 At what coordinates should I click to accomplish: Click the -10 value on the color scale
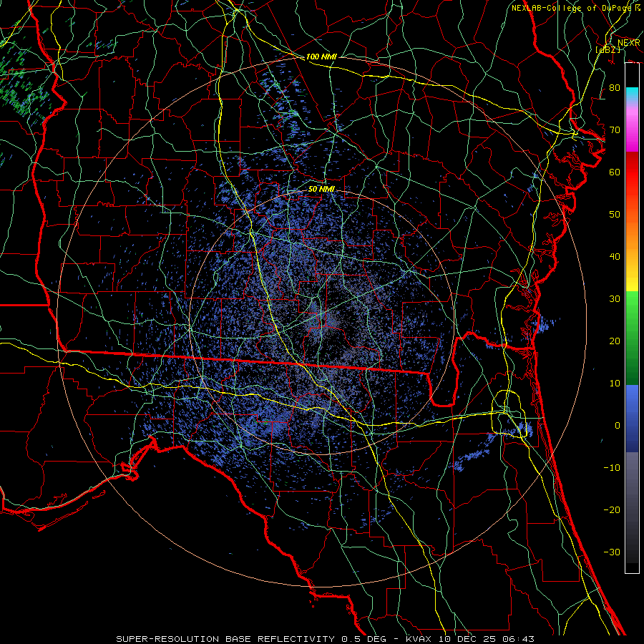(x=612, y=467)
